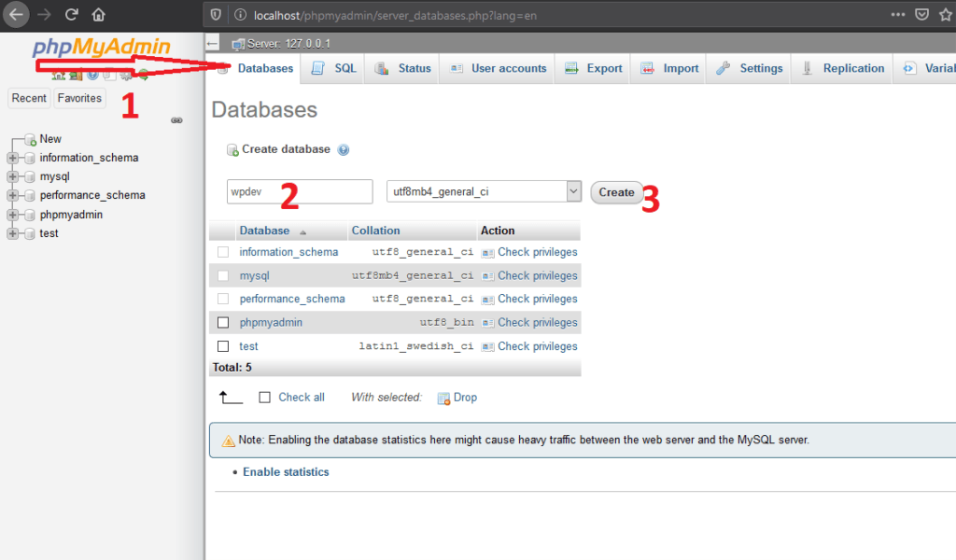
Task: Switch to the Settings tab
Action: click(750, 68)
